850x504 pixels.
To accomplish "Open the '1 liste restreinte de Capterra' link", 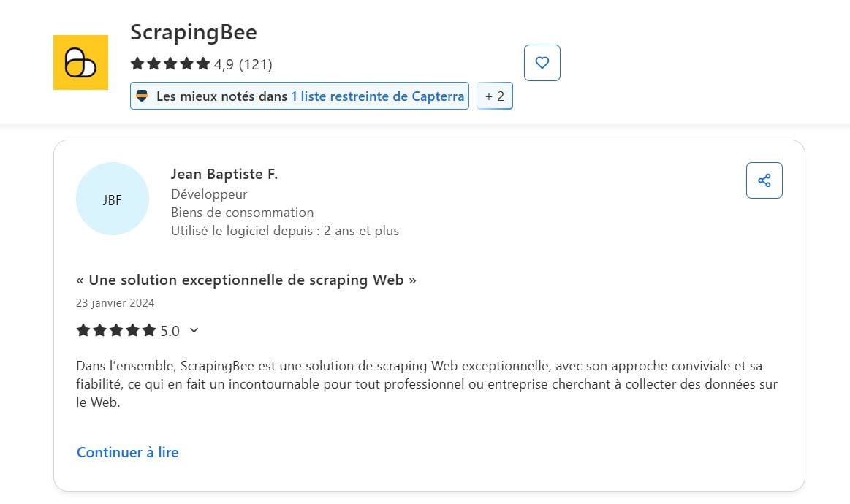I will [377, 96].
